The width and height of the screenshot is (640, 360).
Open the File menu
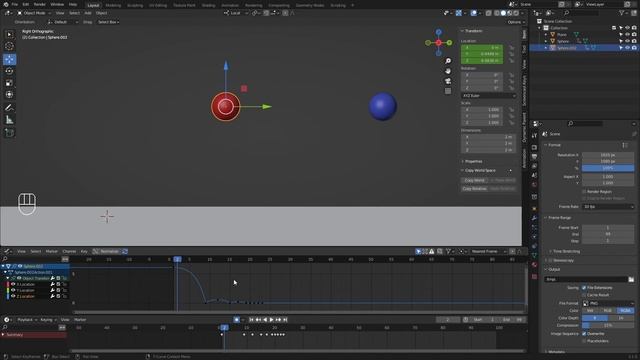[x=15, y=4]
